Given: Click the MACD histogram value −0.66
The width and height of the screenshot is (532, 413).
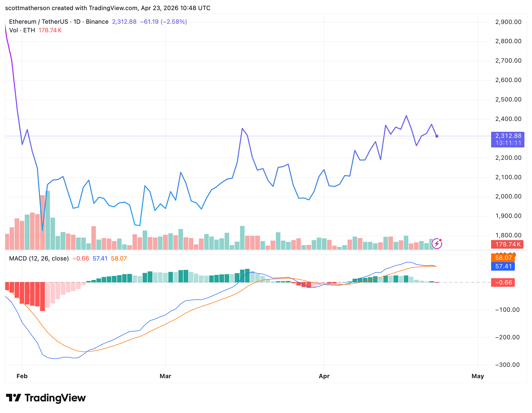Looking at the screenshot, I should tap(81, 259).
